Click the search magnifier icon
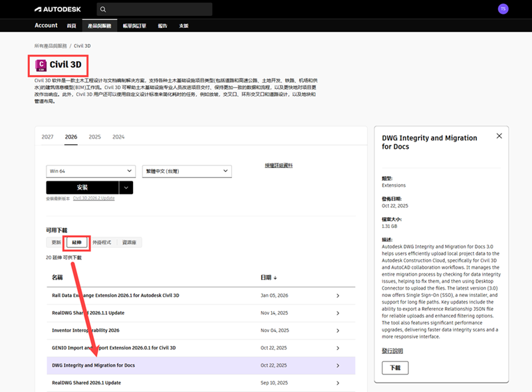The height and width of the screenshot is (392, 532). pyautogui.click(x=103, y=9)
